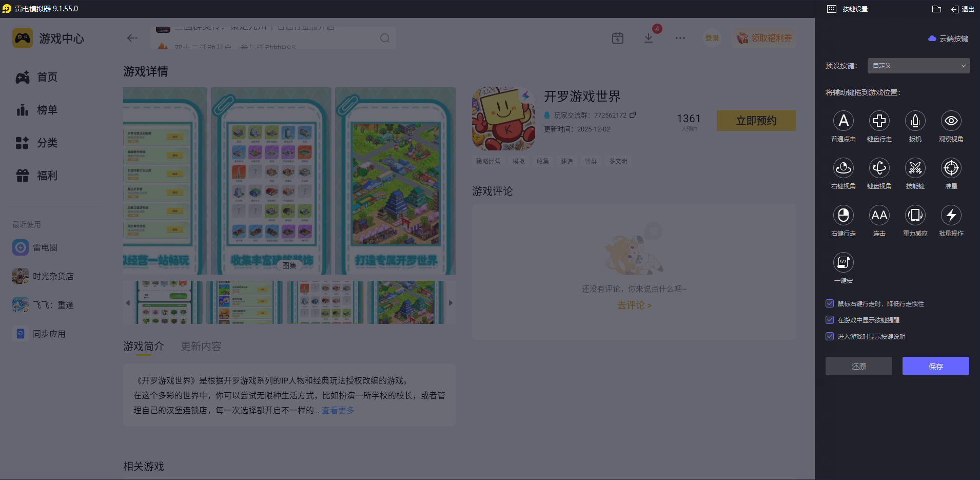980x480 pixels.
Task: Switch to the 游戏简介 tab
Action: point(144,347)
